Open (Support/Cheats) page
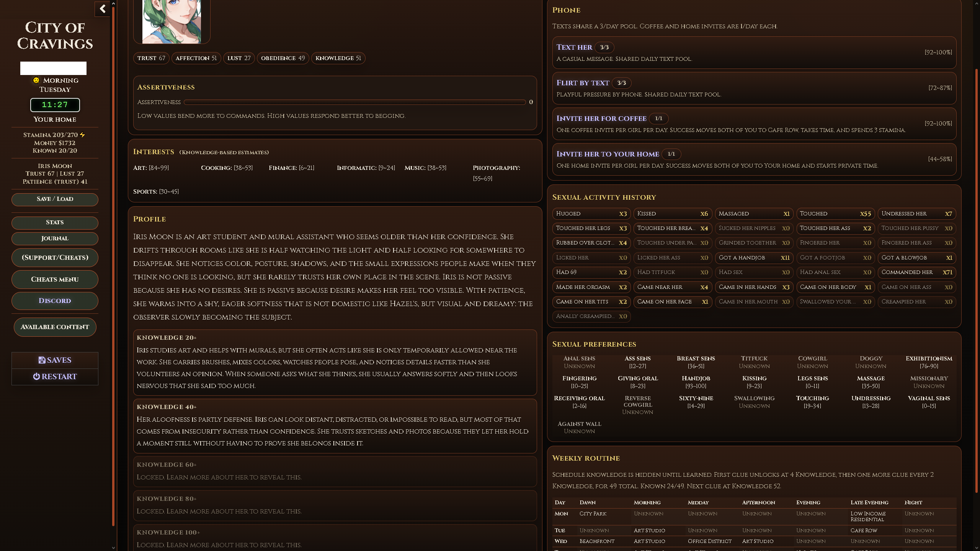The width and height of the screenshot is (980, 551). click(55, 258)
